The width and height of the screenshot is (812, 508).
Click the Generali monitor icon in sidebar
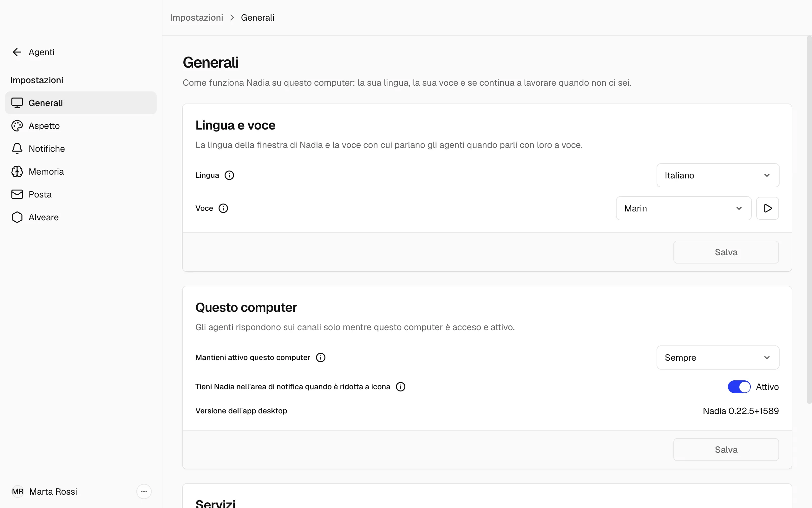point(17,103)
